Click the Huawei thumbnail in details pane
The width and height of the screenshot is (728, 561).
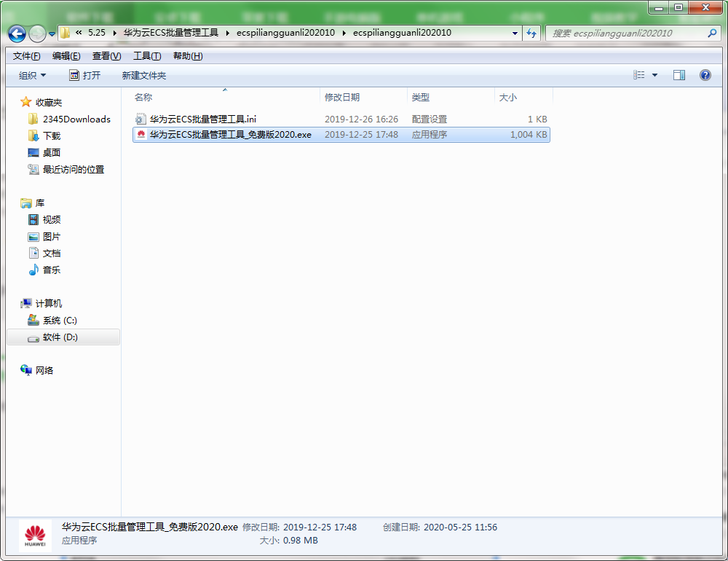(35, 535)
